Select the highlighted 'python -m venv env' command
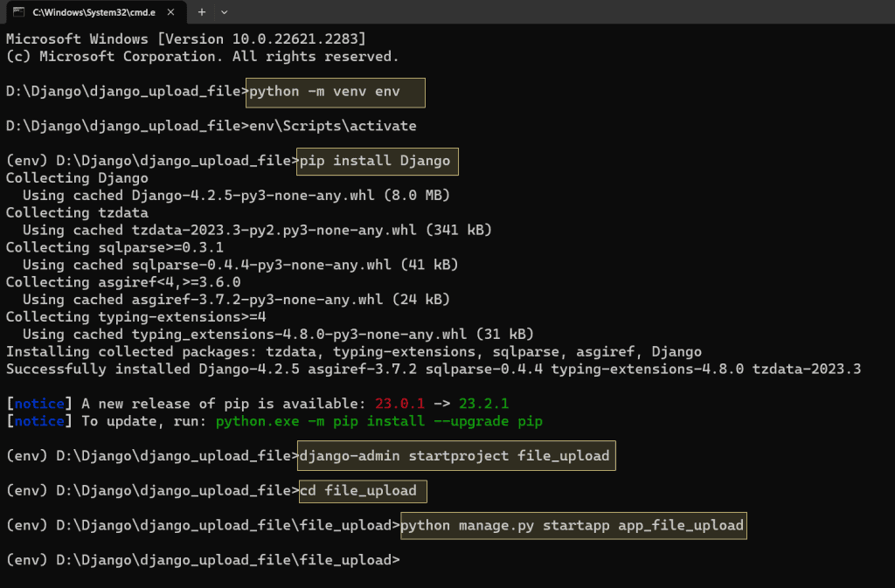 point(334,92)
